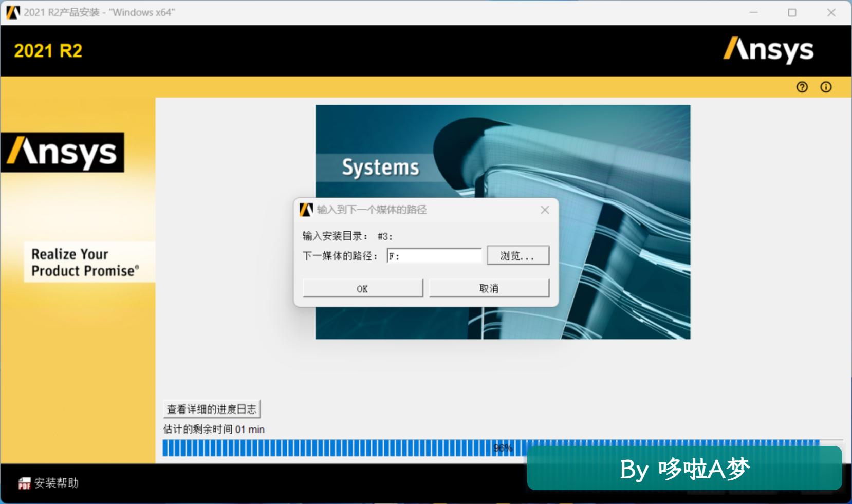Viewport: 852px width, 504px height.
Task: Minimize the installer window
Action: coord(753,12)
